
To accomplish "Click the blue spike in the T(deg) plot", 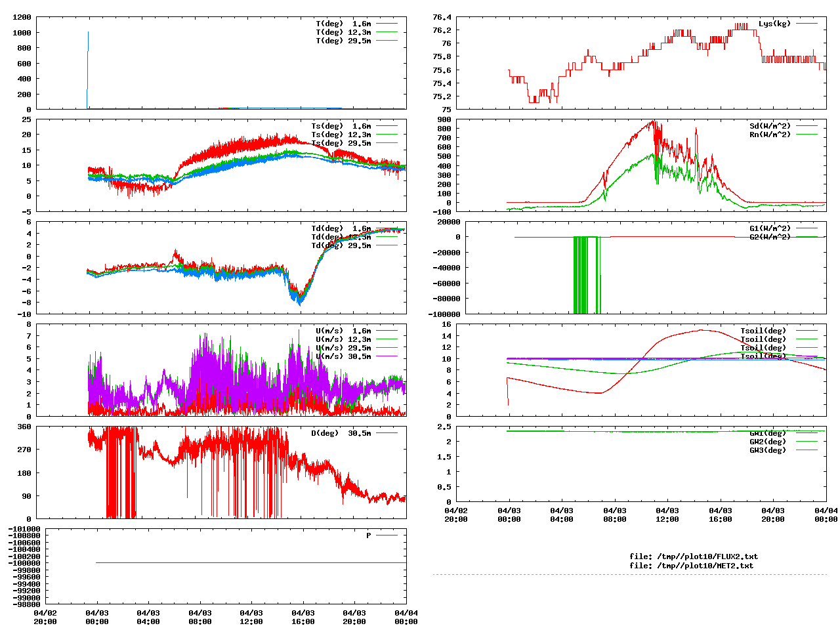I will (x=88, y=69).
